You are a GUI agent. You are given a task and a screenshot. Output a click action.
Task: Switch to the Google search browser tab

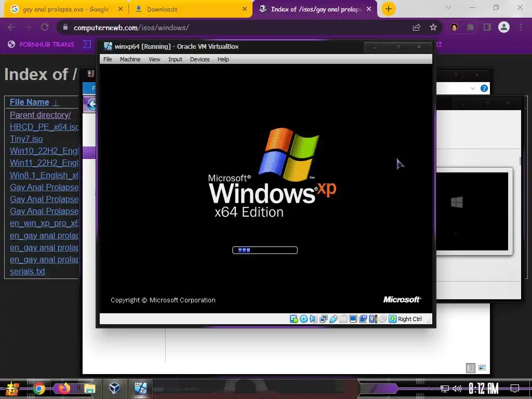coord(66,9)
